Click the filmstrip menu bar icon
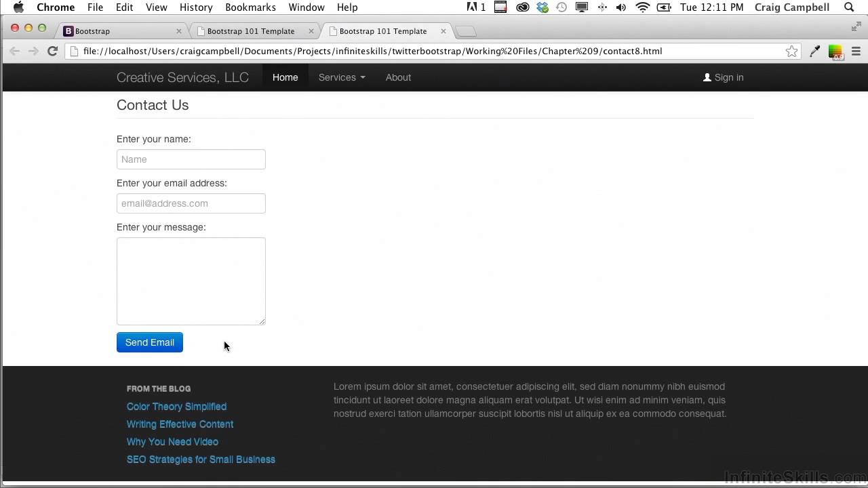868x488 pixels. (500, 7)
